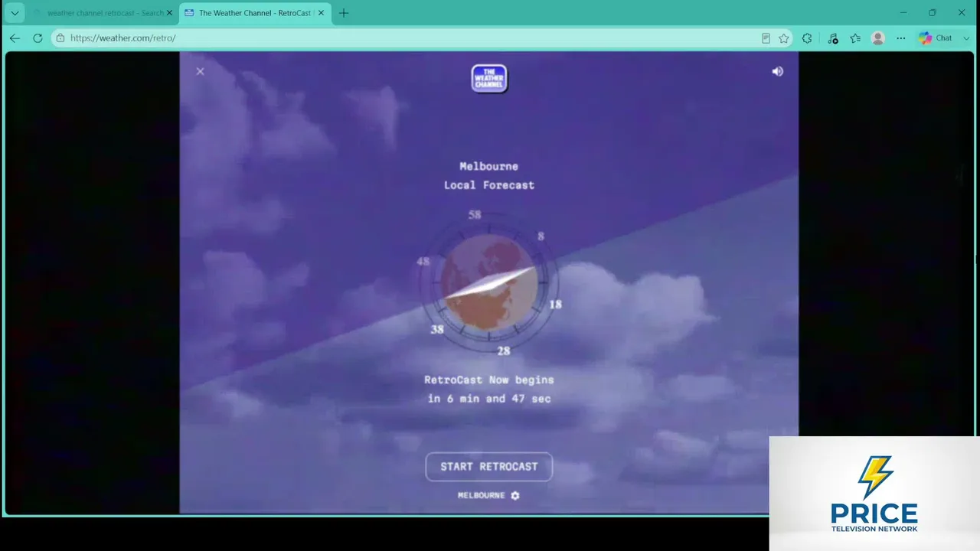
Task: Close the RetroCast overlay with the X
Action: (200, 71)
